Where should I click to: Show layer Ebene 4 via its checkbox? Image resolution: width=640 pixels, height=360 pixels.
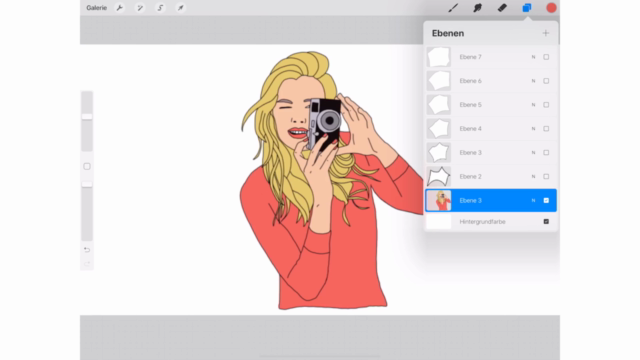coord(546,129)
